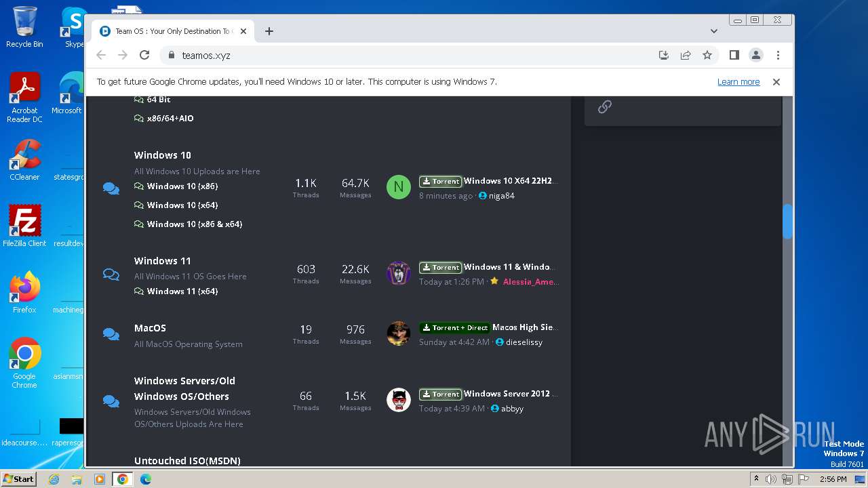This screenshot has height=488, width=868.
Task: Open the Windows 10 forum heading
Action: click(x=163, y=155)
